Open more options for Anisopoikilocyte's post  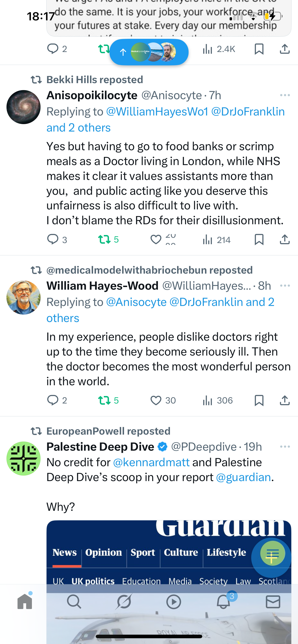pos(285,95)
